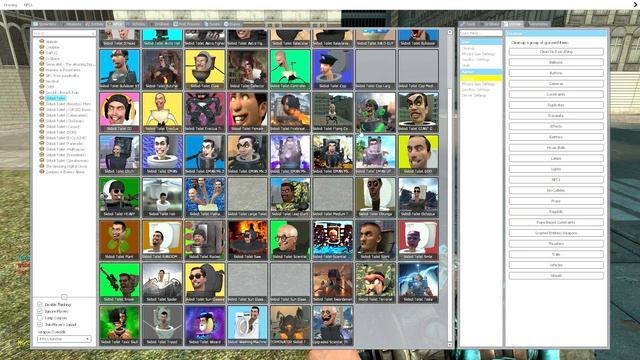Select the Skibidi Toilet Female NPC tile
This screenshot has width=640, height=360.
[248, 112]
